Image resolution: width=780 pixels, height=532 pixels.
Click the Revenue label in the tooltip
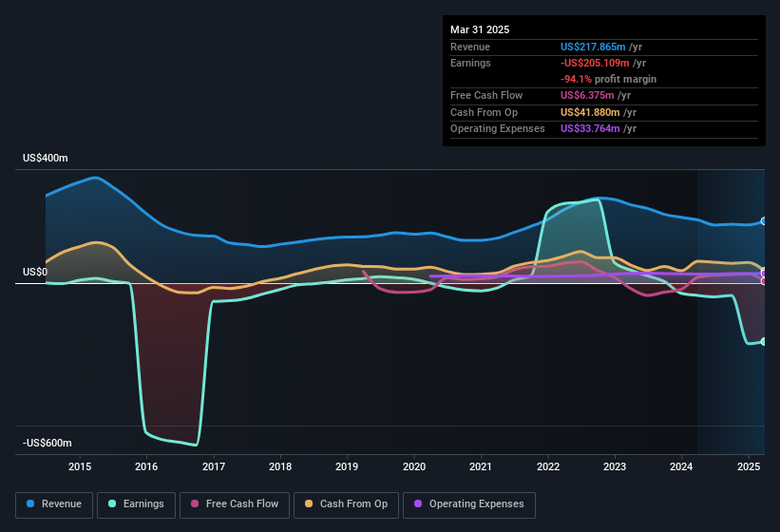[x=470, y=47]
